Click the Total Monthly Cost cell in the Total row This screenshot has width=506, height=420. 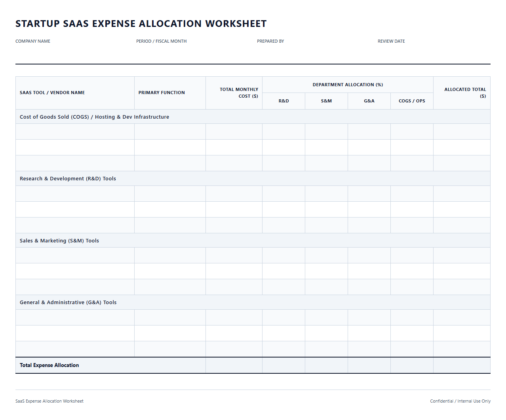pyautogui.click(x=234, y=365)
